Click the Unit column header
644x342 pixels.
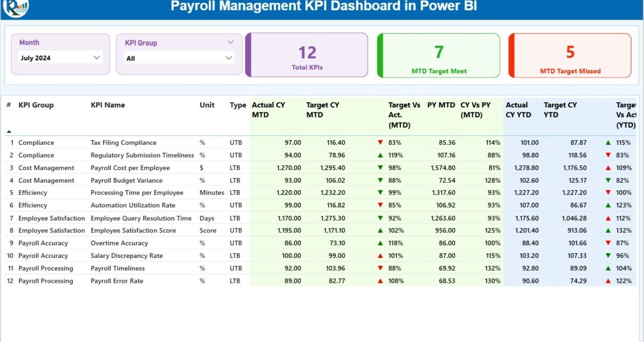[x=207, y=105]
